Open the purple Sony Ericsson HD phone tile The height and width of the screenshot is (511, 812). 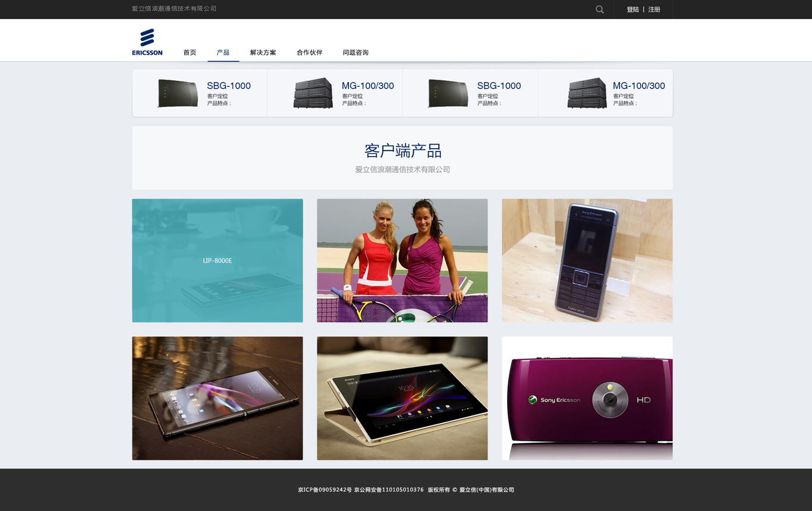(587, 398)
